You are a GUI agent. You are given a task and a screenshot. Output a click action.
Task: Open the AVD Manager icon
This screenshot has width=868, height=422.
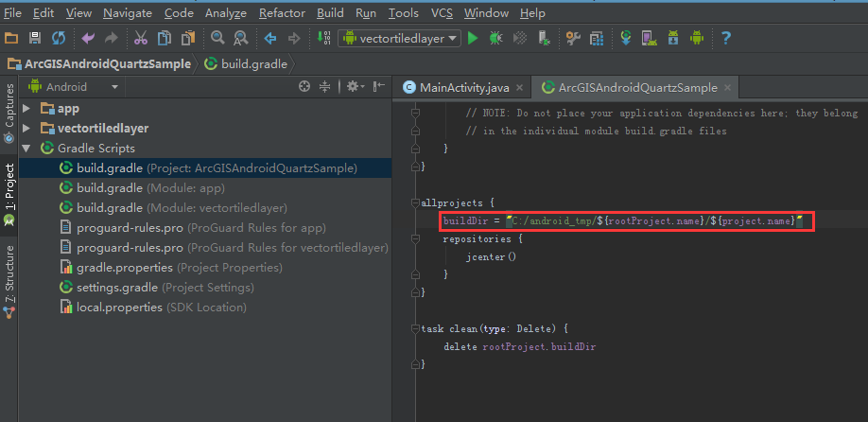[x=649, y=38]
